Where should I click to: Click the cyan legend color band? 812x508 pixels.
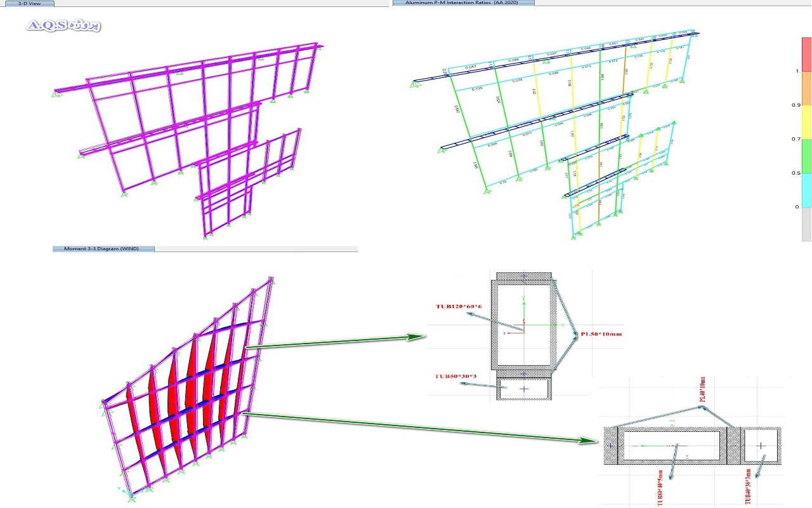coord(807,190)
